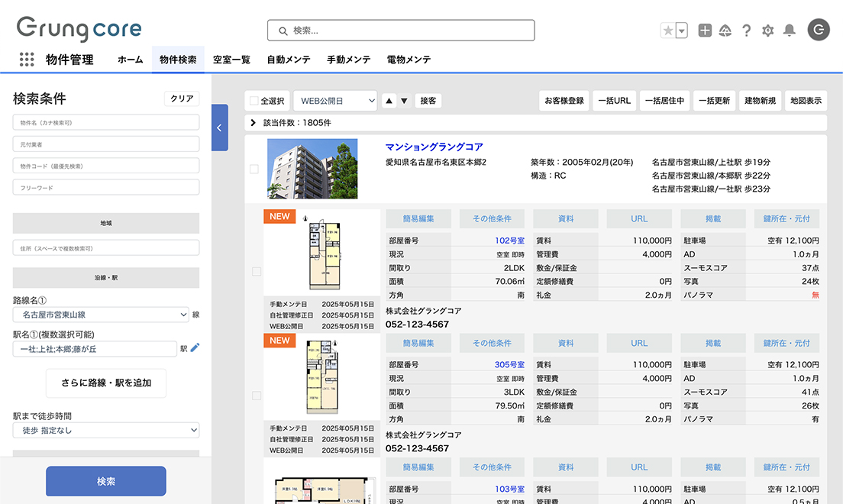This screenshot has height=504, width=843.
Task: Click the 一括更新 button
Action: click(x=715, y=101)
